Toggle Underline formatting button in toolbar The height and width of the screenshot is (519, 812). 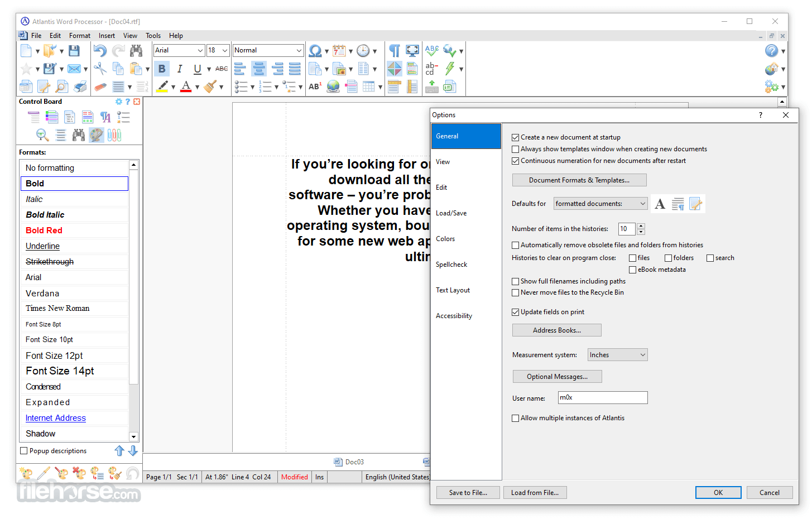pyautogui.click(x=198, y=69)
